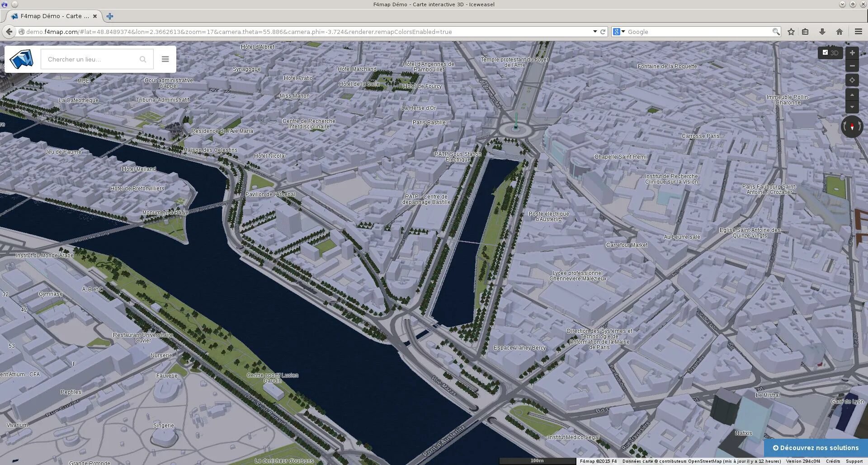The width and height of the screenshot is (868, 465).
Task: Click the 'Institut du Monde Arabe' label
Action: point(44,256)
